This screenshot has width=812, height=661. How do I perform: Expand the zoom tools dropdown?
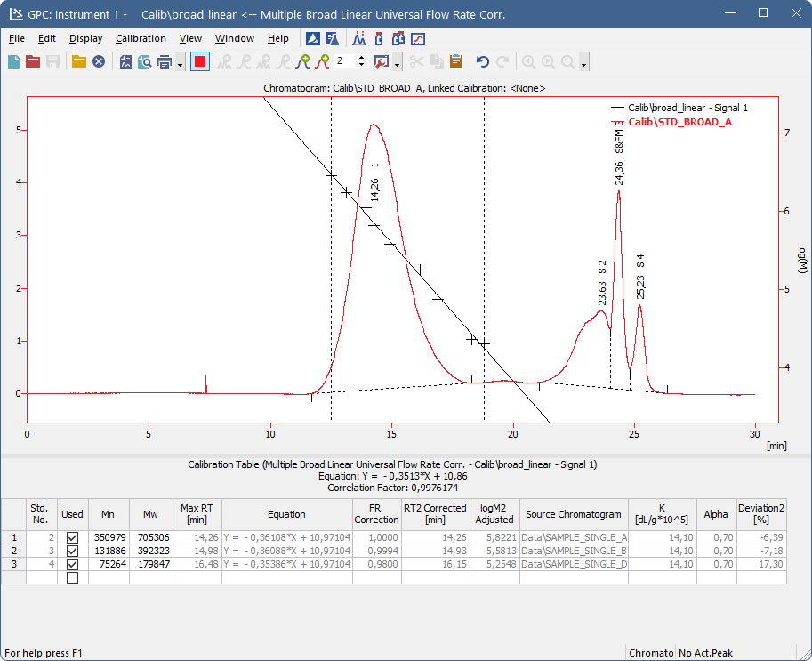[584, 63]
